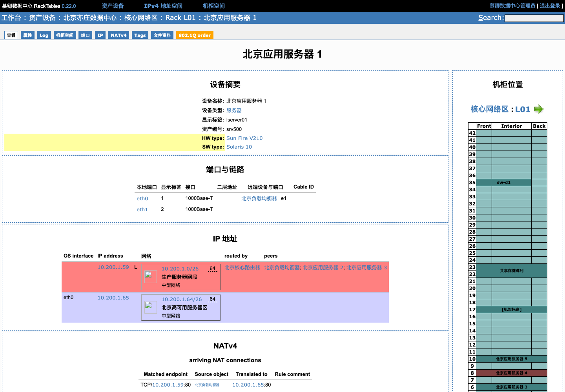Click peer 北京负载均衡器 in IP table
The height and width of the screenshot is (392, 565).
282,267
